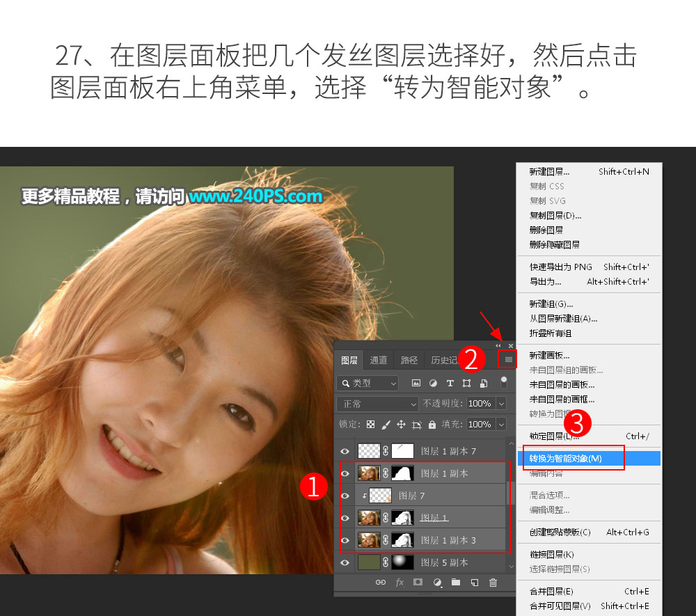
Task: Add a layer mask with the mask icon
Action: click(418, 582)
